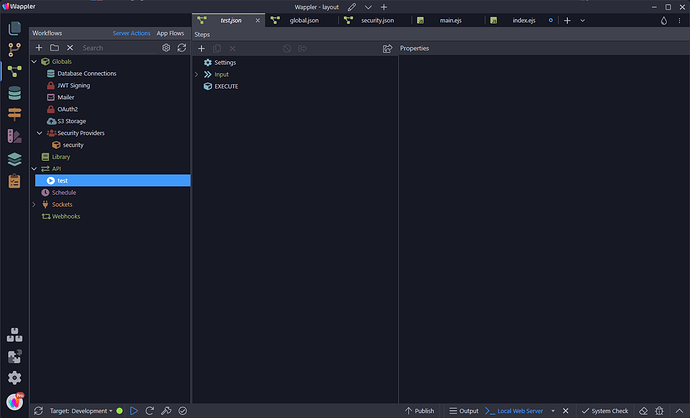Click the pencil edit icon in the title bar
This screenshot has height=418, width=690.
click(352, 7)
